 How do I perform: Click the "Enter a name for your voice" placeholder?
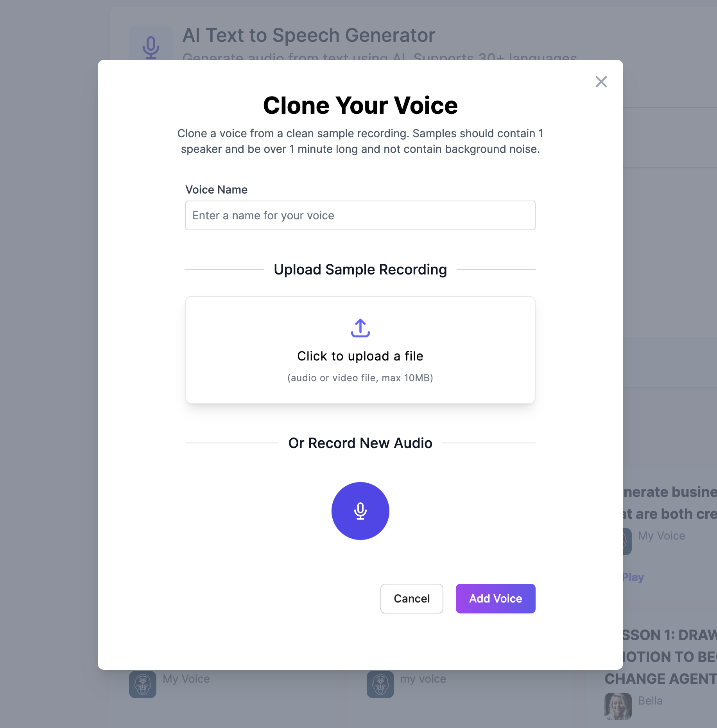pos(263,215)
